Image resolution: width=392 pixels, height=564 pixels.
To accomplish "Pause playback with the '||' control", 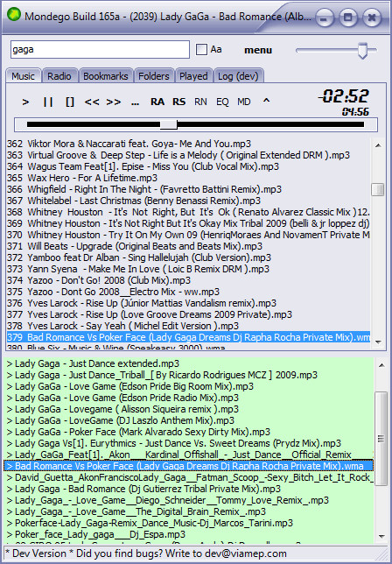I will tap(48, 102).
